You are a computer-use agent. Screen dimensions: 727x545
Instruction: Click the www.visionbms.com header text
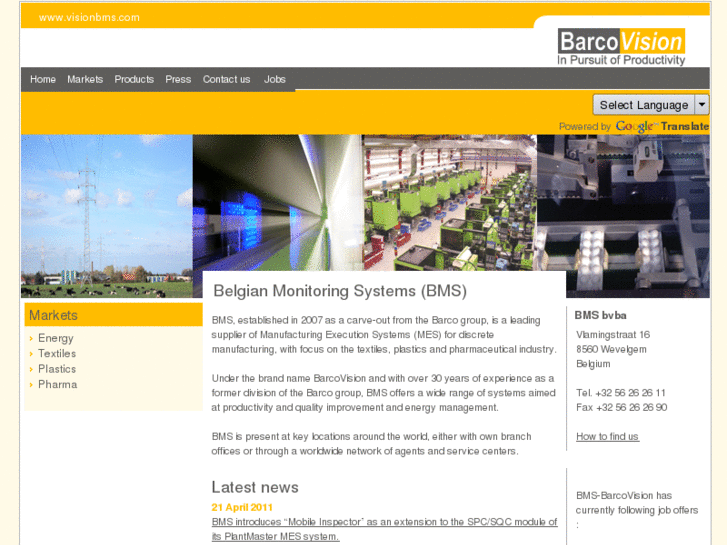89,18
